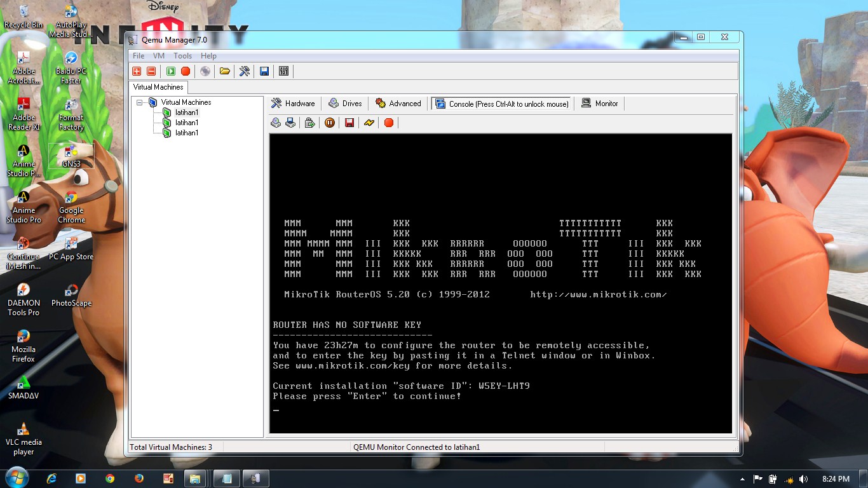
Task: Open the Help menu
Action: coord(208,56)
